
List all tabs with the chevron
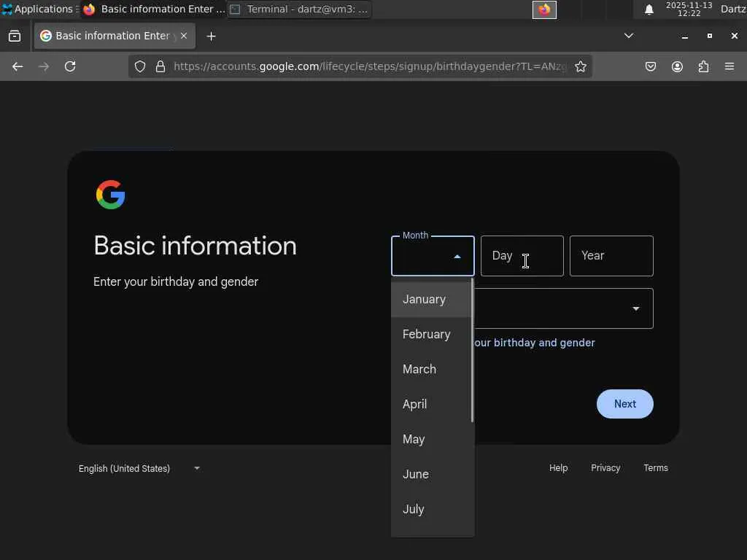629,36
